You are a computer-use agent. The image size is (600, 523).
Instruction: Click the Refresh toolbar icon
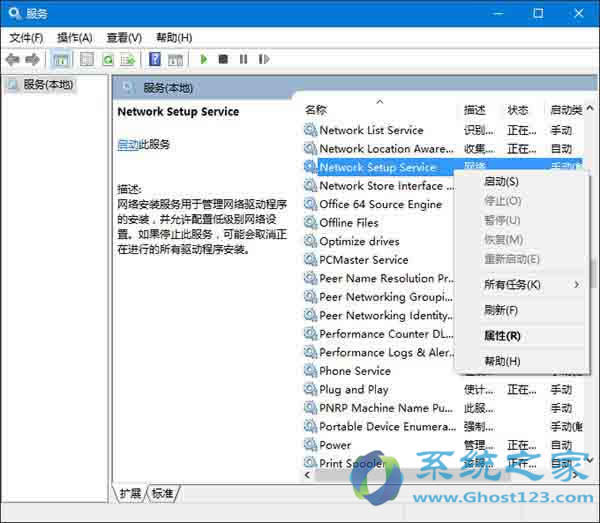coord(108,60)
